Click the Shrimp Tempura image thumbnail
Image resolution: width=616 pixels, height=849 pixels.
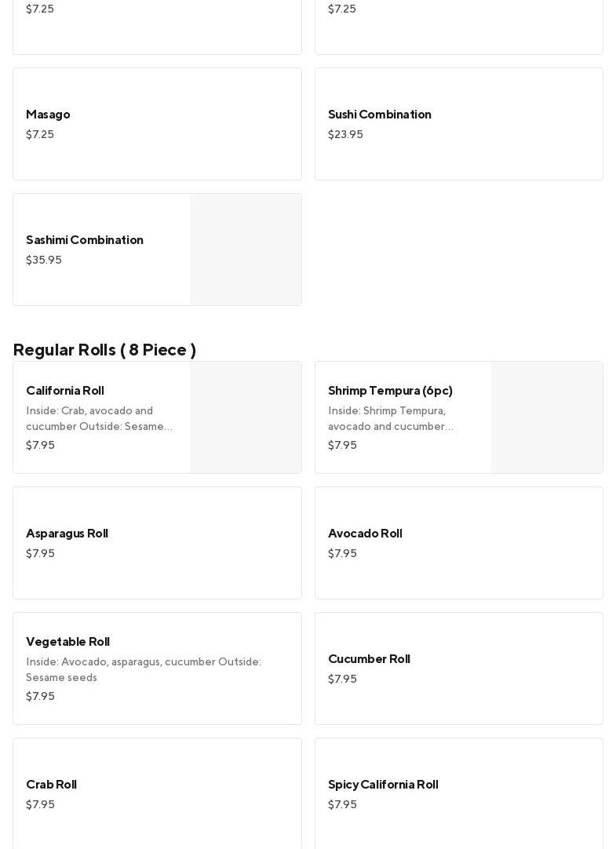[547, 417]
